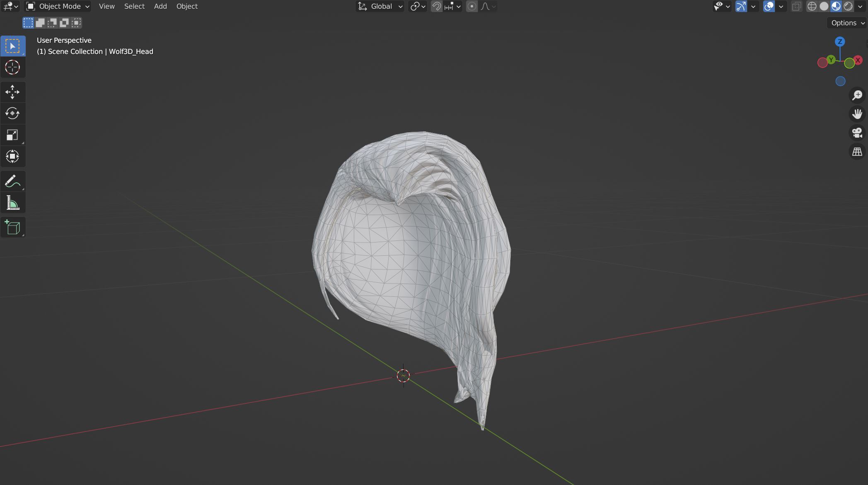The width and height of the screenshot is (868, 485).
Task: Toggle X-Ray mode button
Action: point(796,6)
